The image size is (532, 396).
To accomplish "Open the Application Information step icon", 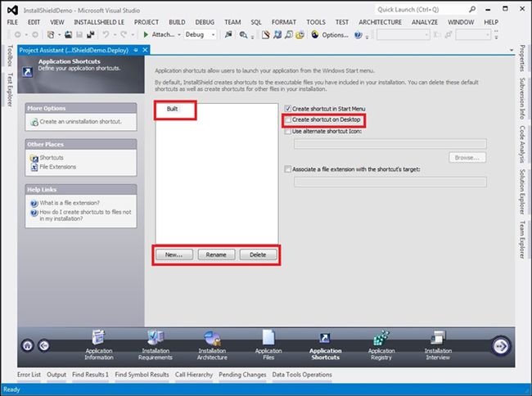I will click(99, 338).
